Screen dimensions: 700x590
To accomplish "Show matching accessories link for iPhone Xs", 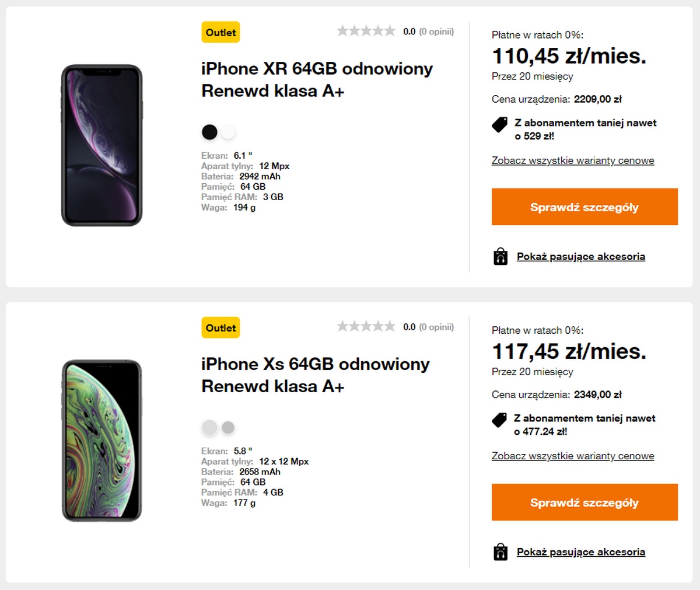I will pos(580,552).
